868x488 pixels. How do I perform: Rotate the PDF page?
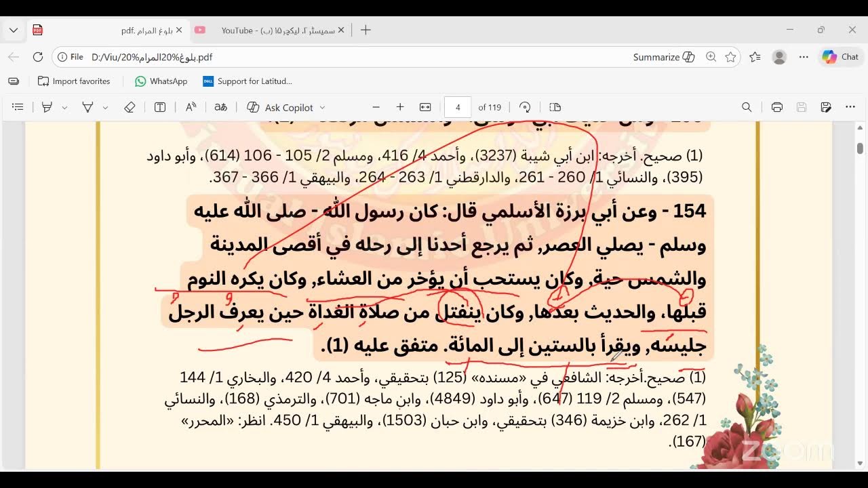525,107
